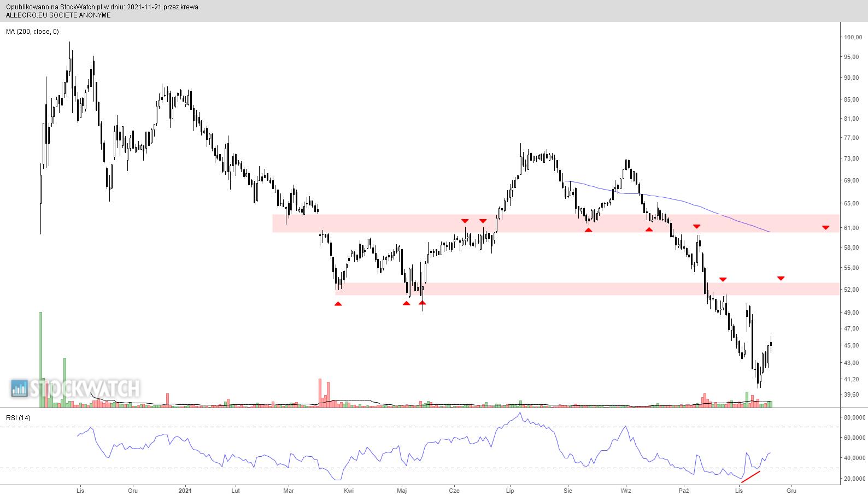This screenshot has height=495, width=868.
Task: Select the 85,00 price axis label
Action: 853,100
